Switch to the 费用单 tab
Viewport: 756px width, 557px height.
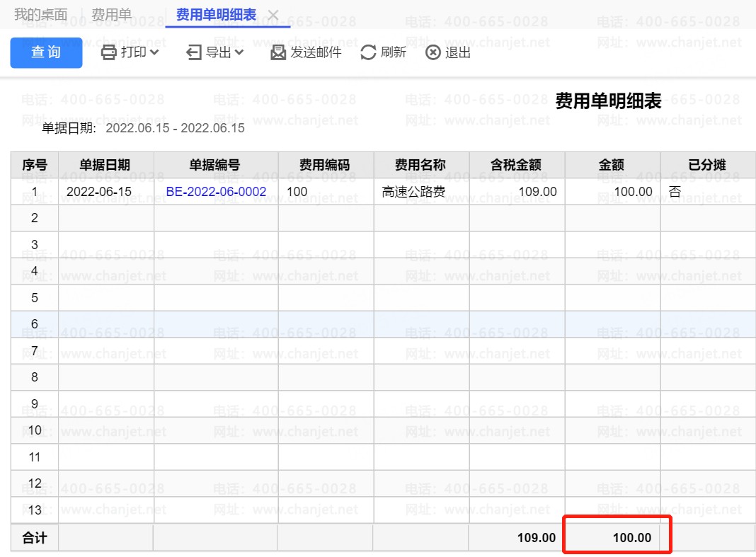click(x=111, y=15)
